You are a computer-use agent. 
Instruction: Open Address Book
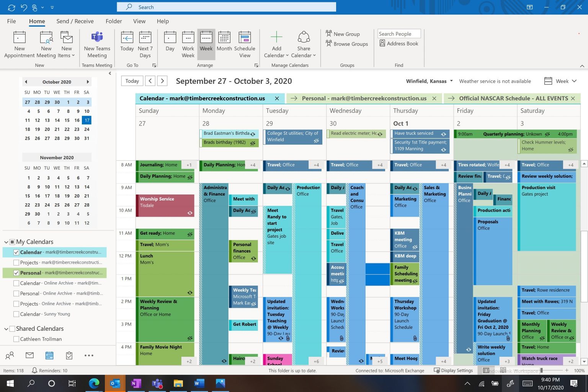pyautogui.click(x=399, y=44)
